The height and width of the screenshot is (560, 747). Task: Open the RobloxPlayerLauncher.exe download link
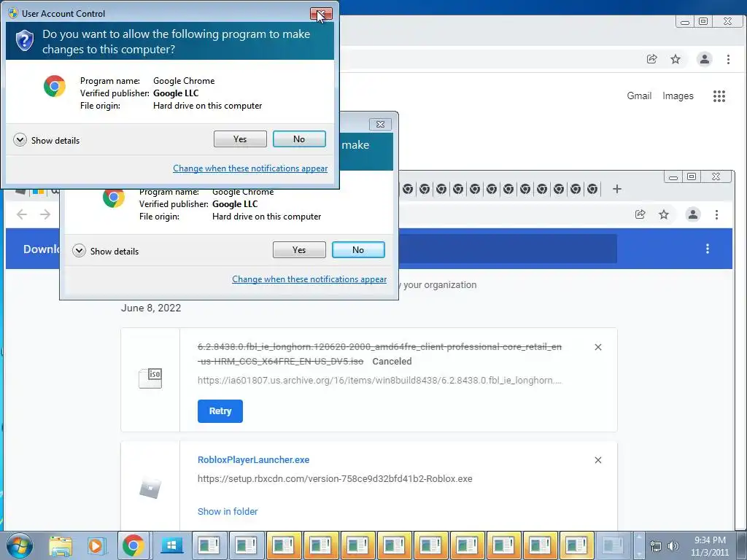[253, 459]
